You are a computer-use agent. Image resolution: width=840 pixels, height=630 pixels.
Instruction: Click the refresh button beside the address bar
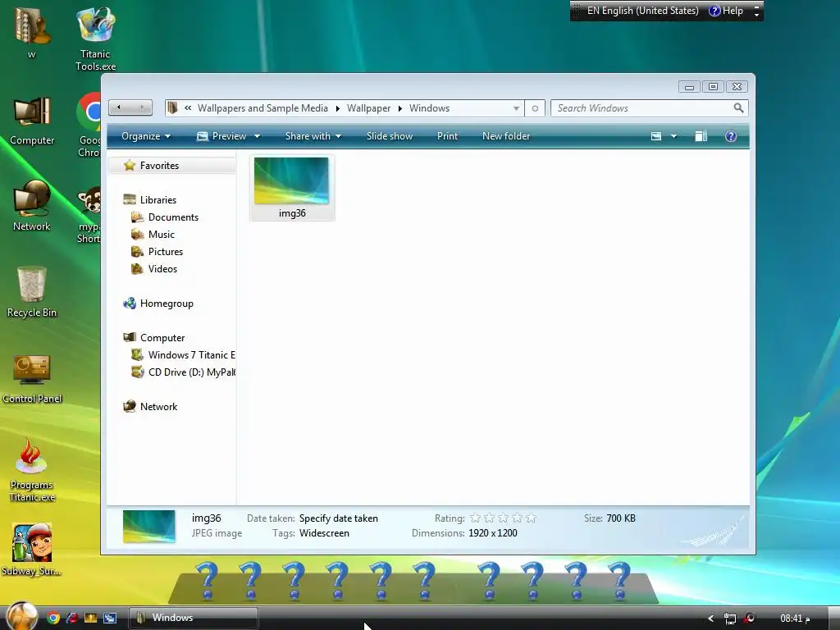point(535,108)
